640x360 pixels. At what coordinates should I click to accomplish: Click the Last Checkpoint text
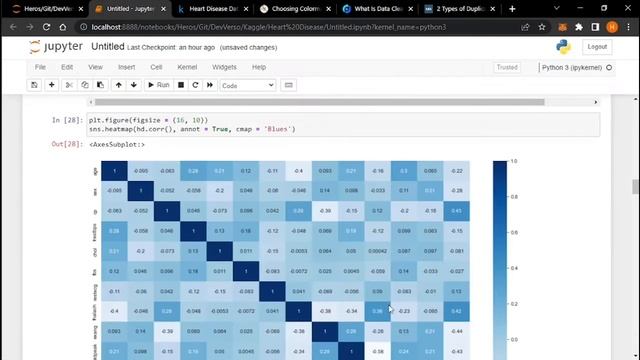pyautogui.click(x=171, y=47)
